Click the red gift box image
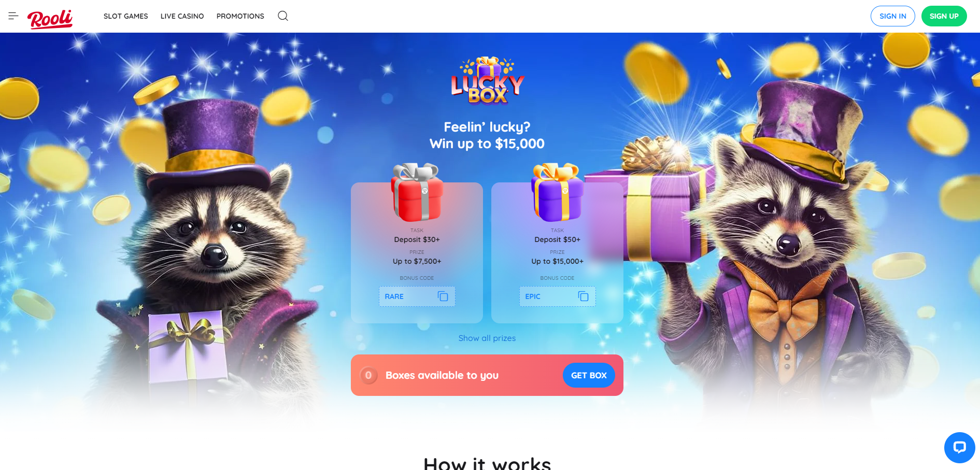This screenshot has height=470, width=980. 417,192
